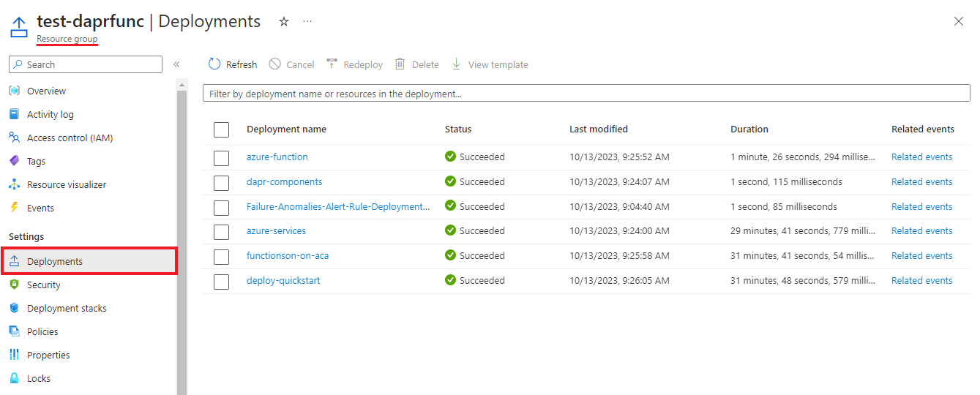Viewport: 980px width, 395px height.
Task: Click the Overview sidebar icon
Action: [14, 91]
